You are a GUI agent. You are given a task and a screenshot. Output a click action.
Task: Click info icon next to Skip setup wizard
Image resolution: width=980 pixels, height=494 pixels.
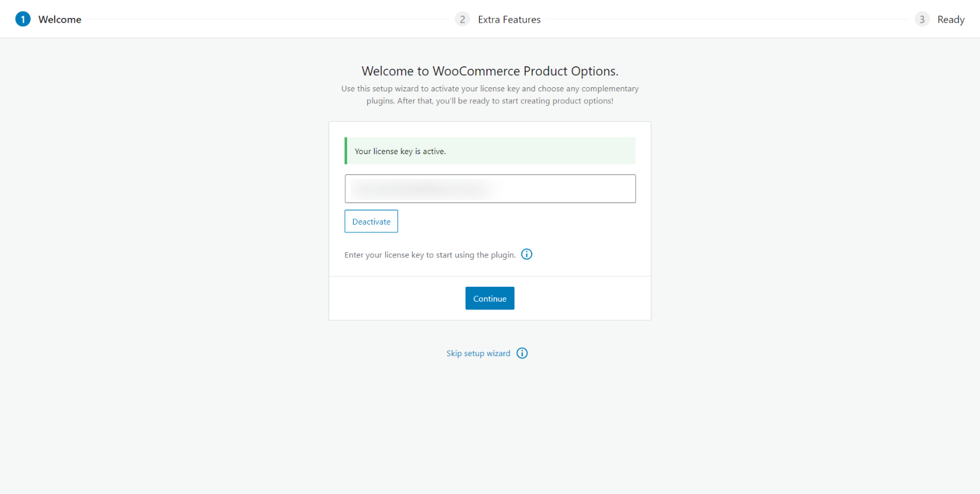click(x=522, y=353)
